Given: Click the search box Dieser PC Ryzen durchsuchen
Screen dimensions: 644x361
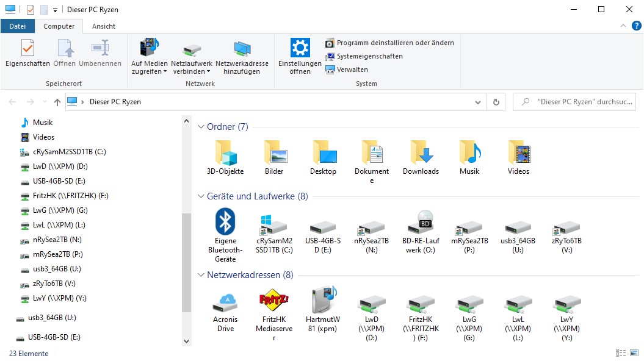Looking at the screenshot, I should point(574,102).
